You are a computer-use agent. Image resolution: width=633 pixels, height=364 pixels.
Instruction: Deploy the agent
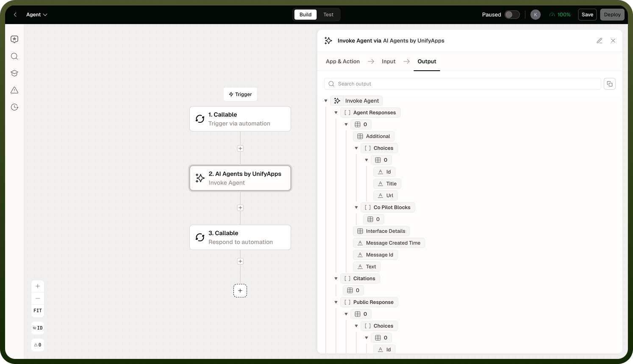pos(612,15)
